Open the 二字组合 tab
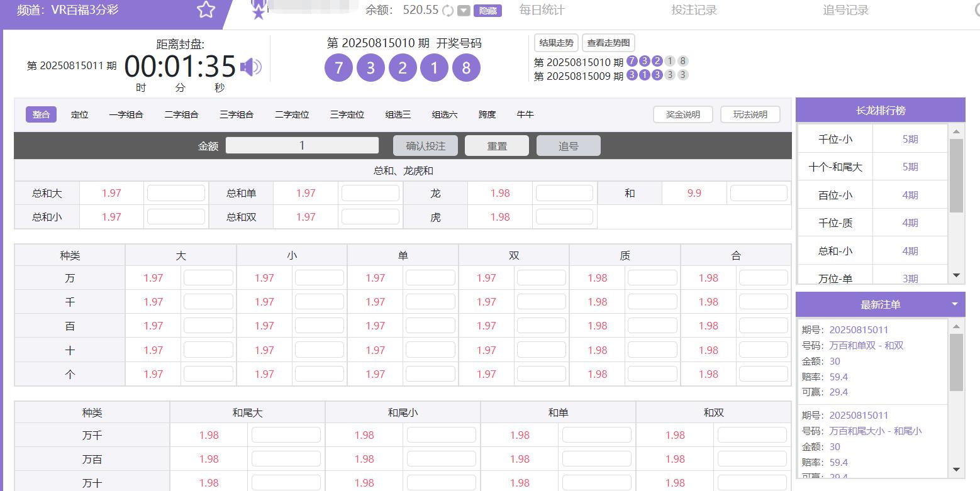Screen dimensions: 980x491 pos(181,114)
